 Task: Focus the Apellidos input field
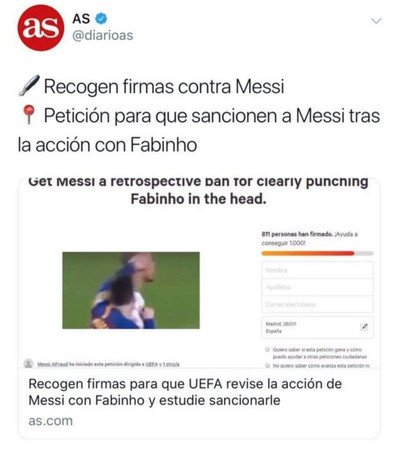coord(317,287)
